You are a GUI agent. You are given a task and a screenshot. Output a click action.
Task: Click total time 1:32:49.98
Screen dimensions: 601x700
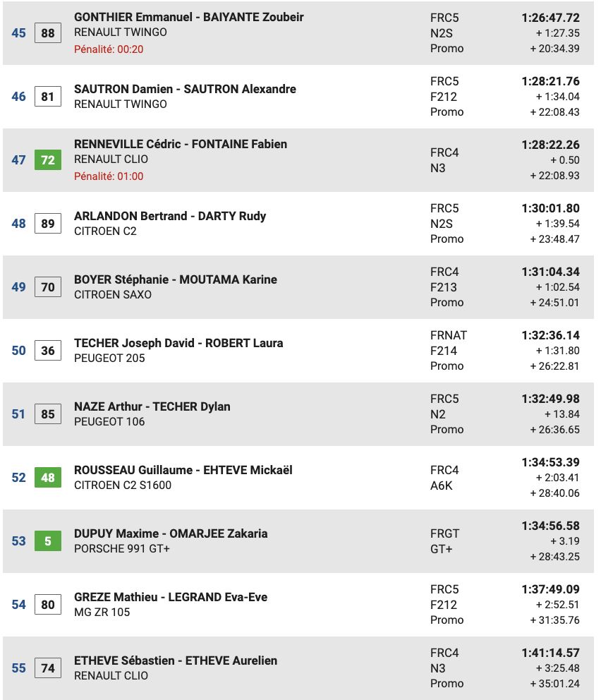(550, 399)
